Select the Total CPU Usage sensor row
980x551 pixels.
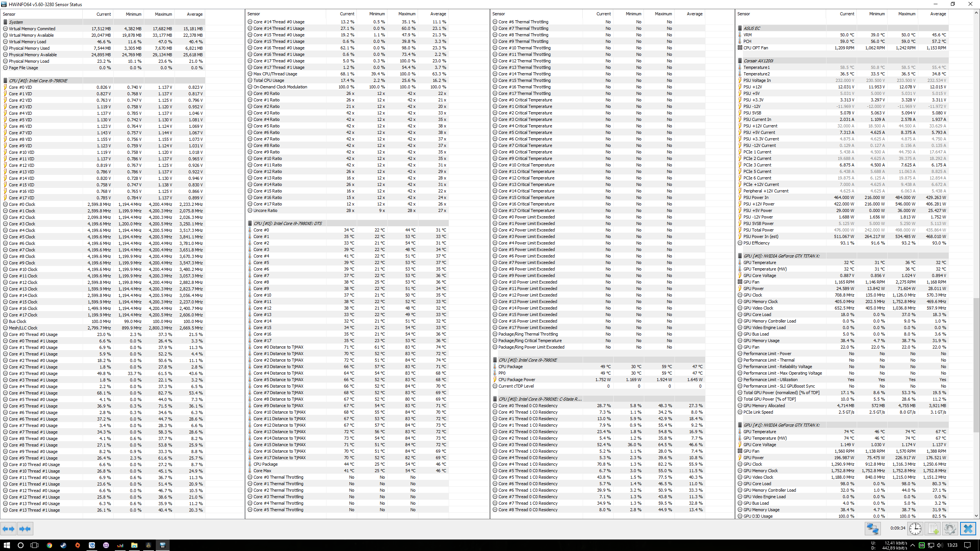point(269,80)
